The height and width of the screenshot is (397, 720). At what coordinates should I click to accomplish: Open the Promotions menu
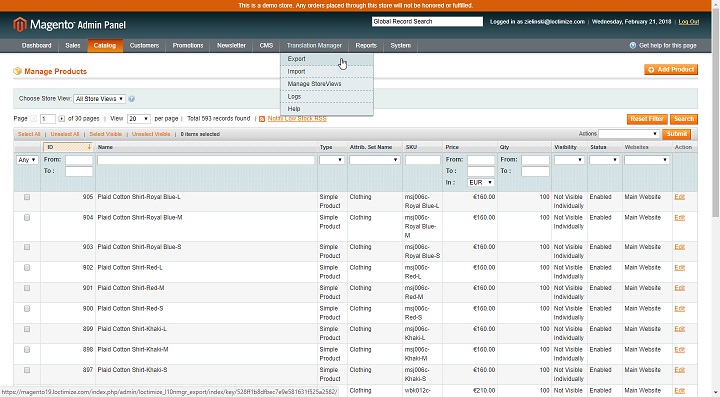[x=188, y=45]
